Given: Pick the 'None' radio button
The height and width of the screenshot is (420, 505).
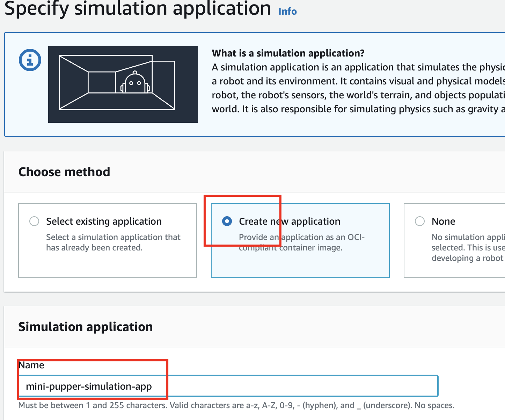Looking at the screenshot, I should 420,221.
